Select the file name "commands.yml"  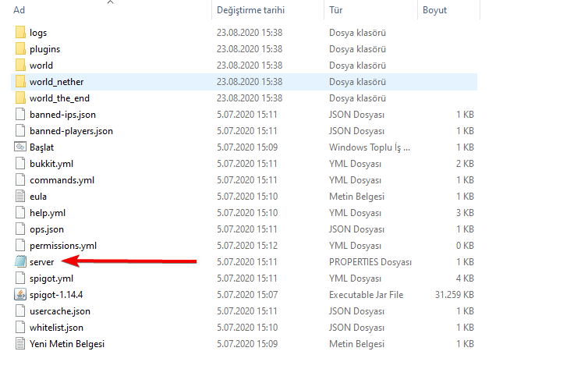pos(62,180)
